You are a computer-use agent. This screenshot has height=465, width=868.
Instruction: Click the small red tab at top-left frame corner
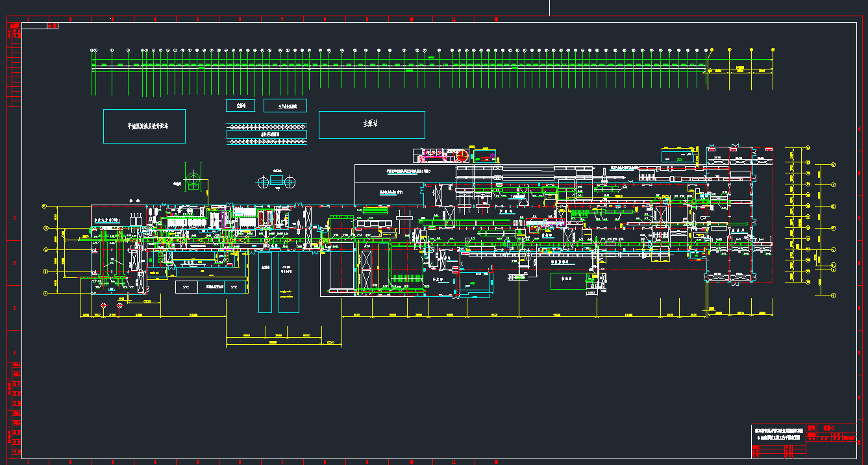point(53,26)
